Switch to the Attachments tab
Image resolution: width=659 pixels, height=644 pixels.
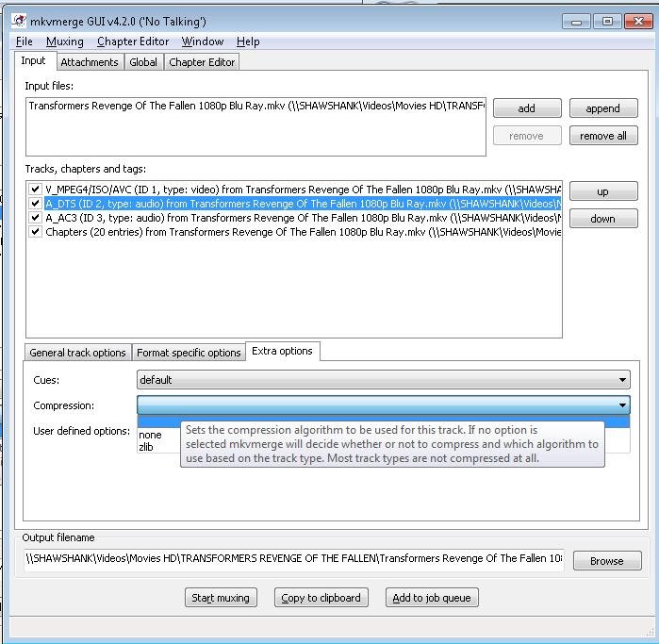(x=90, y=62)
